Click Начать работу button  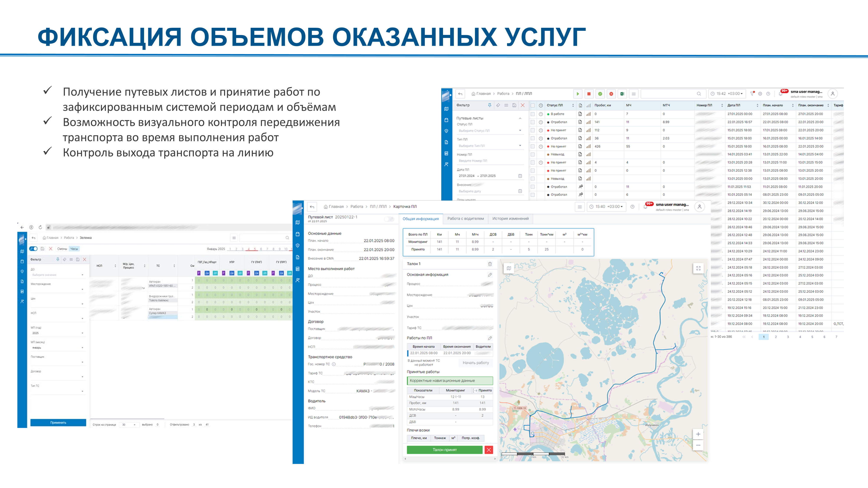[475, 363]
